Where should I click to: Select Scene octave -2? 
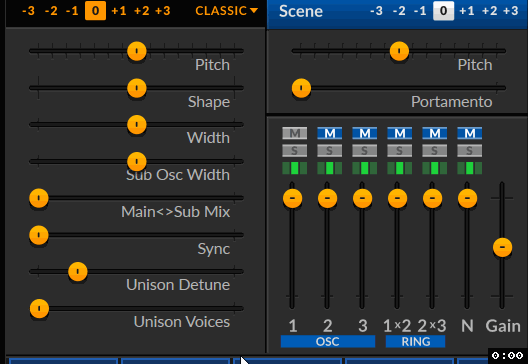pos(399,11)
